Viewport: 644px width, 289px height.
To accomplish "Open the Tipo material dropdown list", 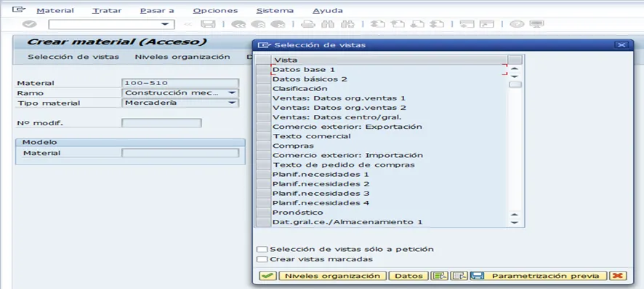I will tap(232, 103).
